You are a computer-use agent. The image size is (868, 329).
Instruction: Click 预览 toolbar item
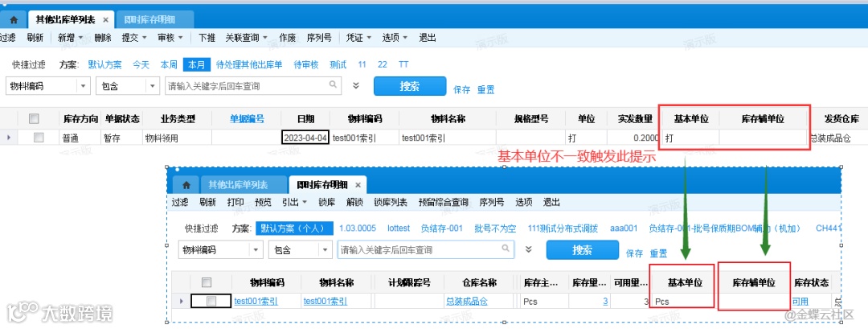click(263, 202)
